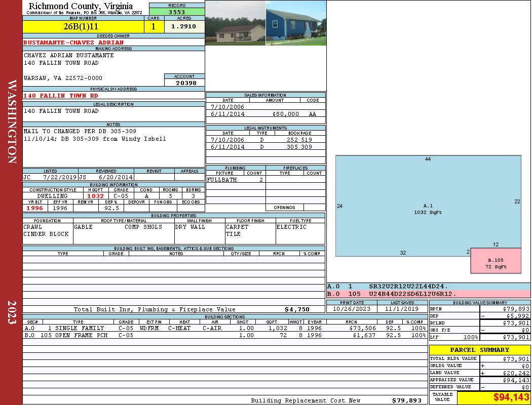This screenshot has height=405, width=532.
Task: Select the deeded owner name in red
Action: (73, 43)
